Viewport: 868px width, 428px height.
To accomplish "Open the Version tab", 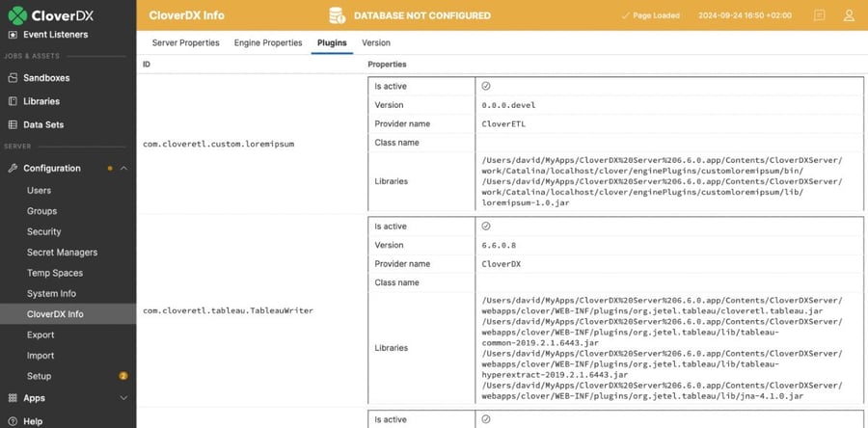I will coord(376,42).
